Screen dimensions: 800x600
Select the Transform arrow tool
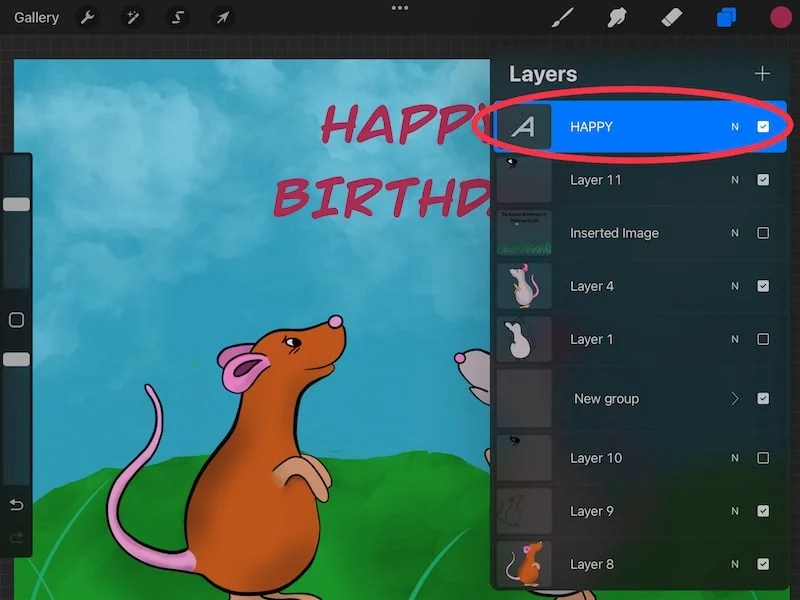point(222,17)
